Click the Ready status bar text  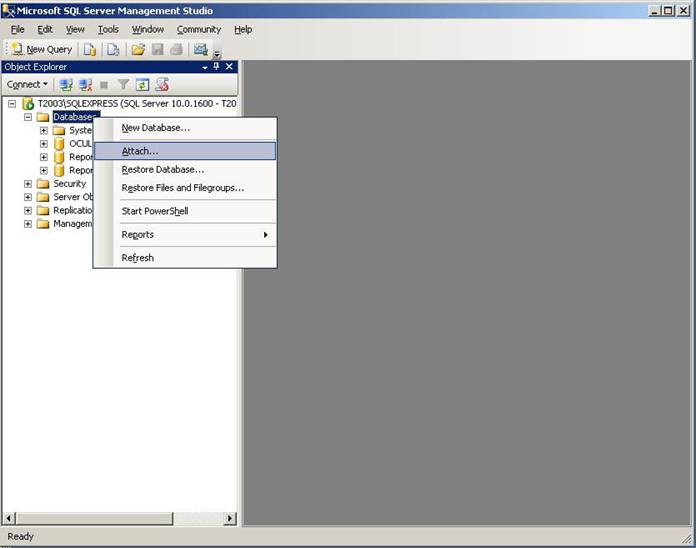[x=20, y=536]
